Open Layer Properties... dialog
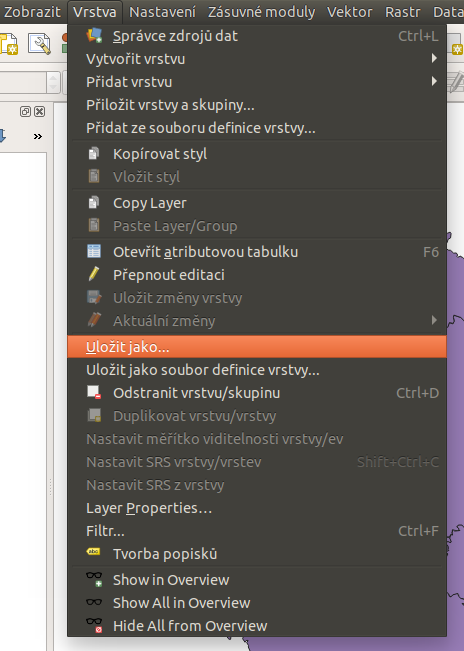Viewport: 464px width, 651px height. [x=257, y=508]
